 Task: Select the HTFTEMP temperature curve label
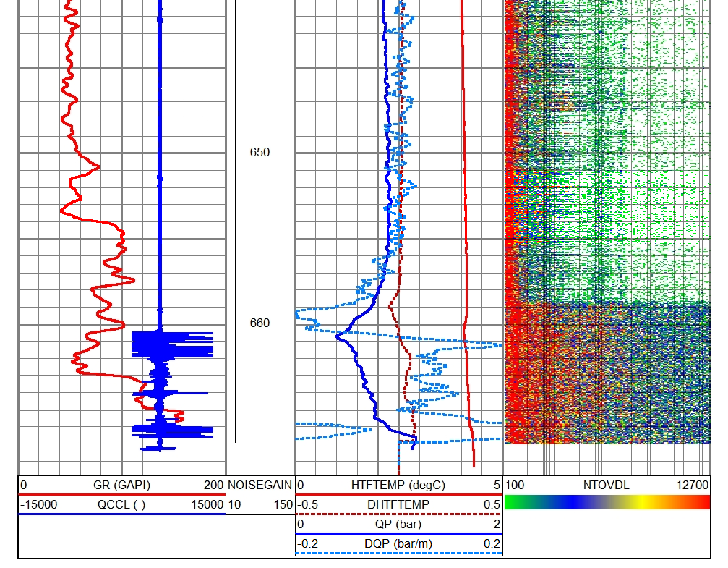tap(398, 483)
